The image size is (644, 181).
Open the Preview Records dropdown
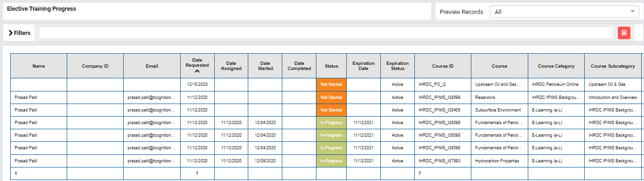click(x=564, y=12)
